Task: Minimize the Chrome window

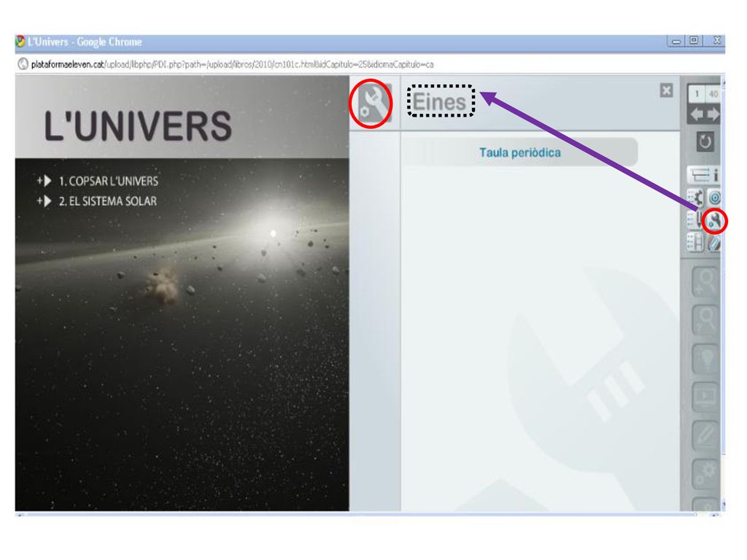Action: (x=676, y=41)
